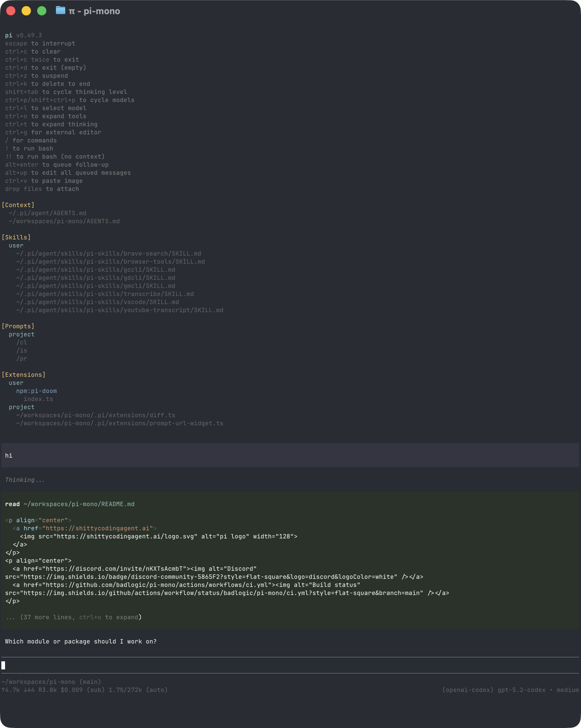Viewport: 581px width, 728px height.
Task: Click the npm:pi-doom extension entry
Action: [x=36, y=391]
